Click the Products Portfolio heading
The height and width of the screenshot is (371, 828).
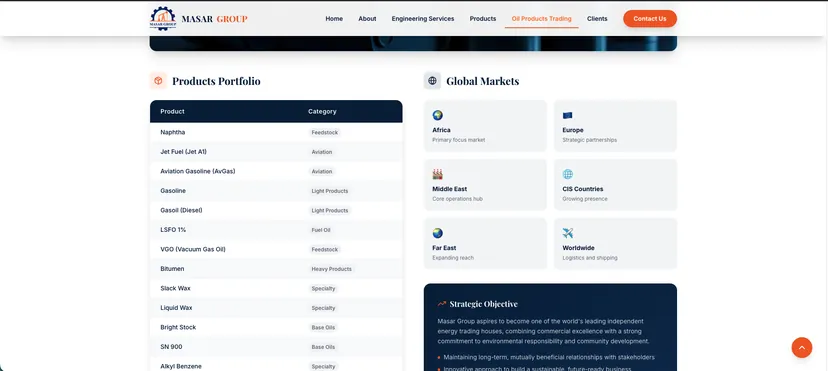(x=216, y=81)
